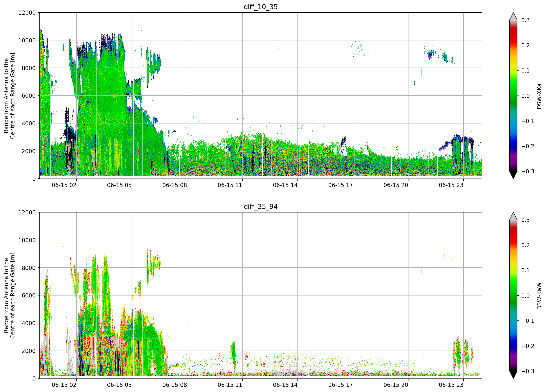The width and height of the screenshot is (546, 392).
Task: Click x-tick '06-15 08' under diff_35_94 plot
Action: pyautogui.click(x=175, y=385)
